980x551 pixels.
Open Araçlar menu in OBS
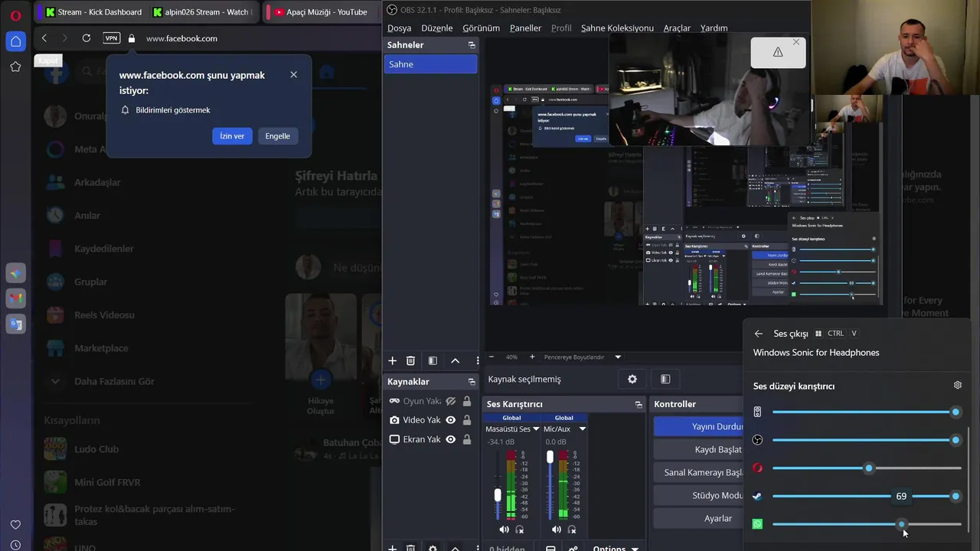point(677,28)
